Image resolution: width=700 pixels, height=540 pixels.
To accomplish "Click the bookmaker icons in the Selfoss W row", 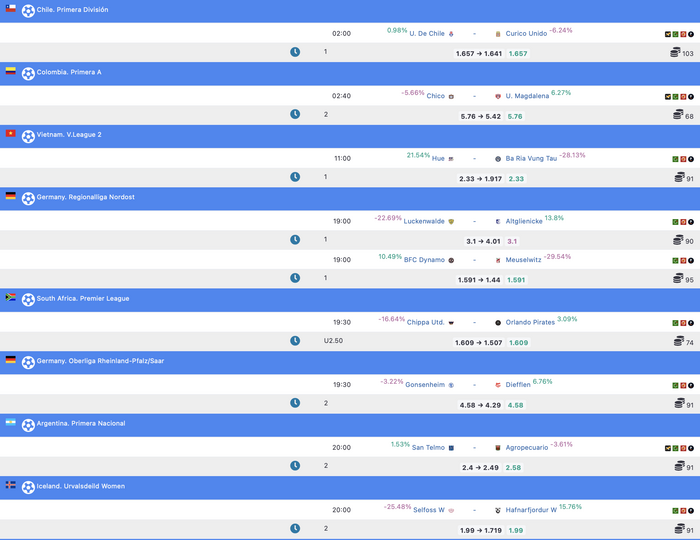I will 683,511.
